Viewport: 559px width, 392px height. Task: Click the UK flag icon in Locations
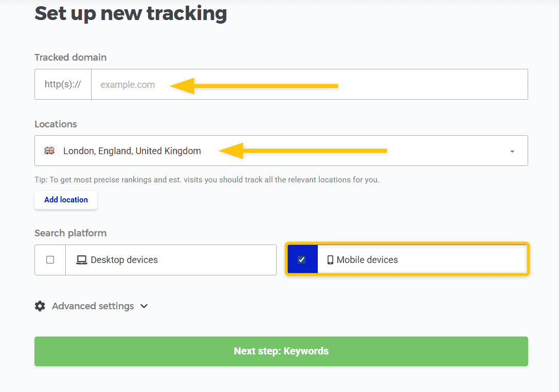pyautogui.click(x=49, y=151)
